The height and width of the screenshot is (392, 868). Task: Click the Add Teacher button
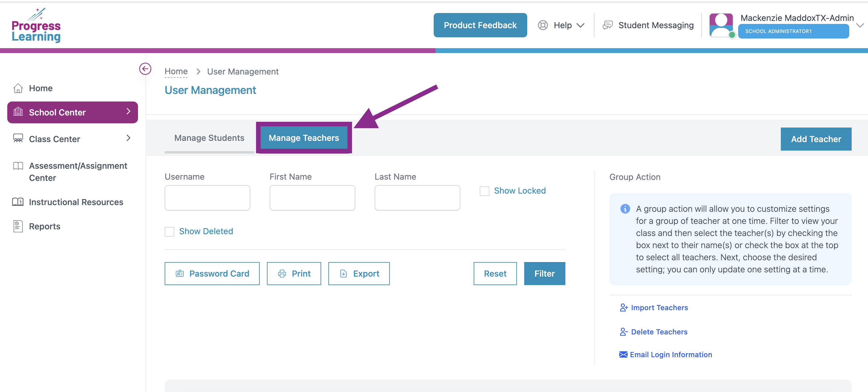coord(816,139)
